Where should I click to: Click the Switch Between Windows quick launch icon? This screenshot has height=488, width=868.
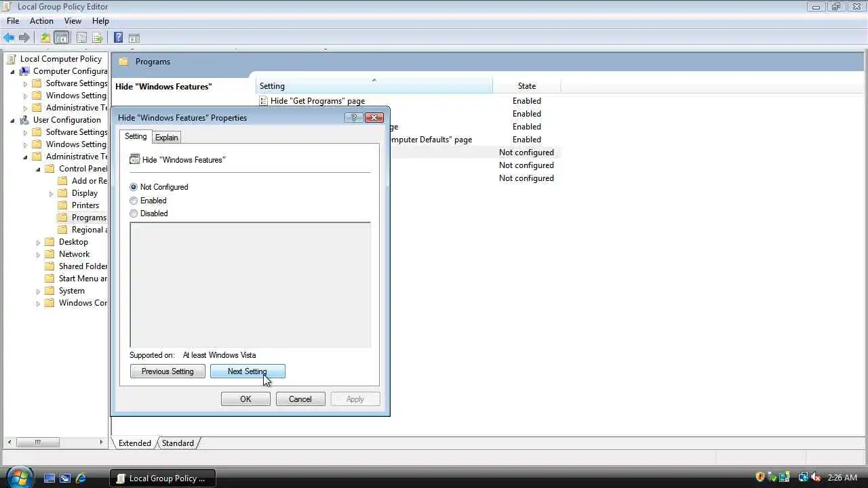65,478
